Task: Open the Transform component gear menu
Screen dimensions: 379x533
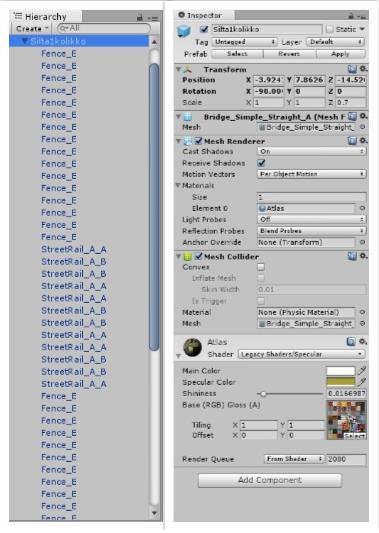Action: (363, 69)
